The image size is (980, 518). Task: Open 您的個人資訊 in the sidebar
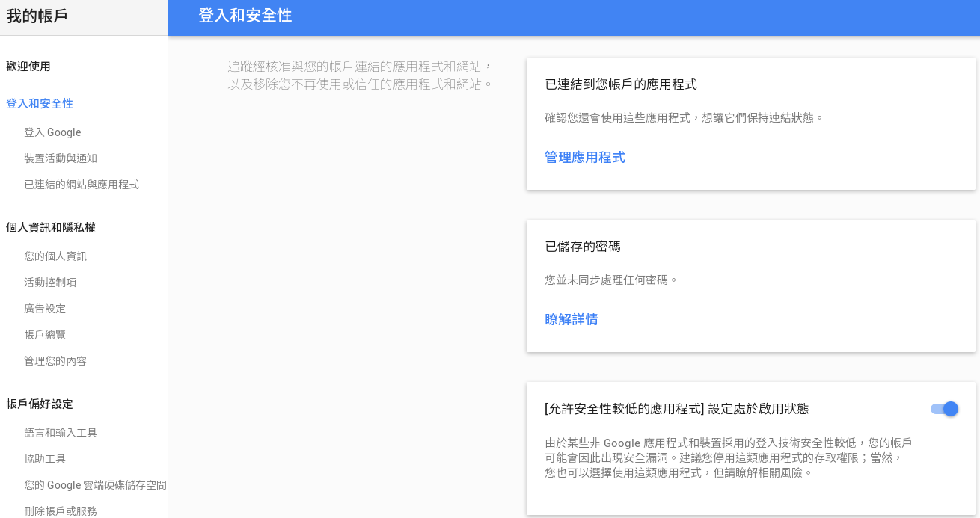point(55,256)
